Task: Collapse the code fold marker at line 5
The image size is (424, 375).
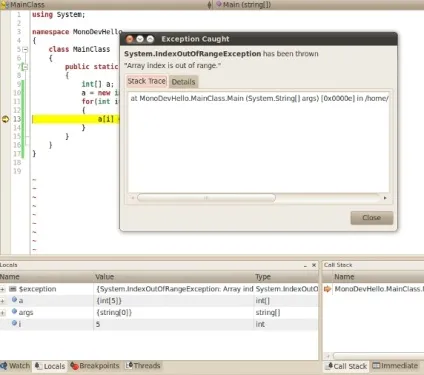Action: [25, 49]
